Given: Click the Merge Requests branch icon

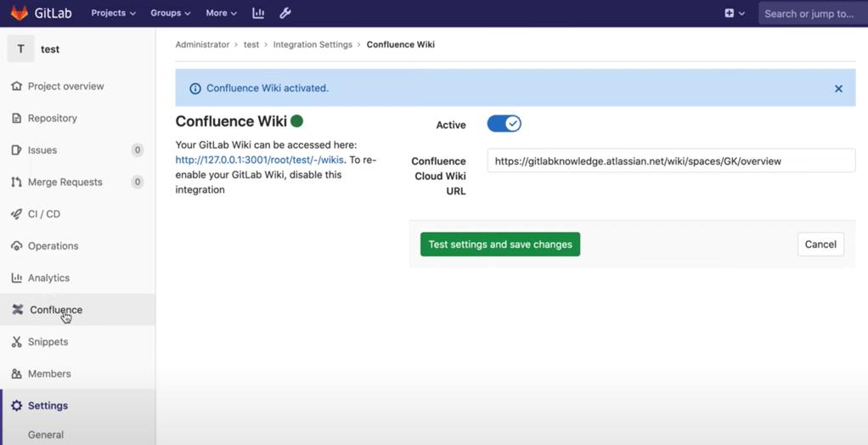Looking at the screenshot, I should tap(17, 182).
